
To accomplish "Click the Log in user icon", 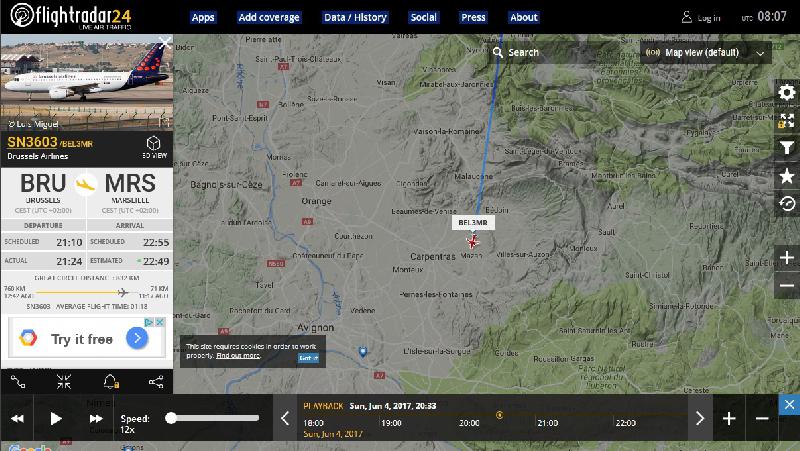I will pyautogui.click(x=687, y=17).
